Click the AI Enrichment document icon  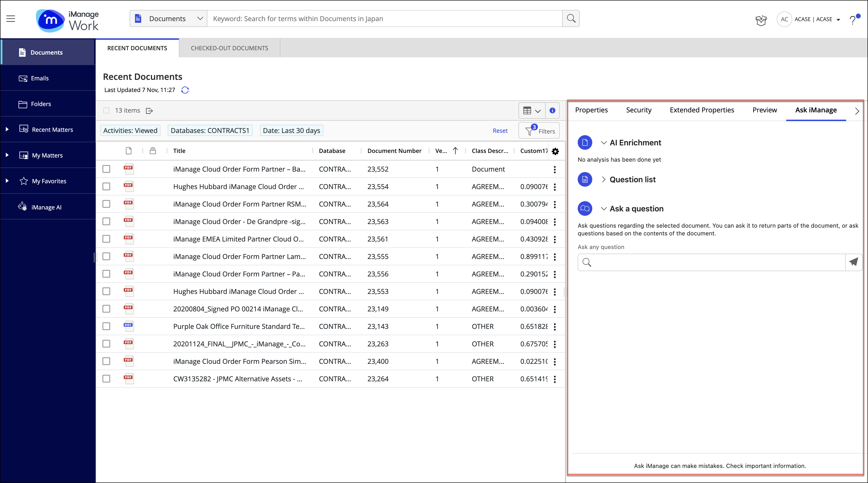pos(585,142)
